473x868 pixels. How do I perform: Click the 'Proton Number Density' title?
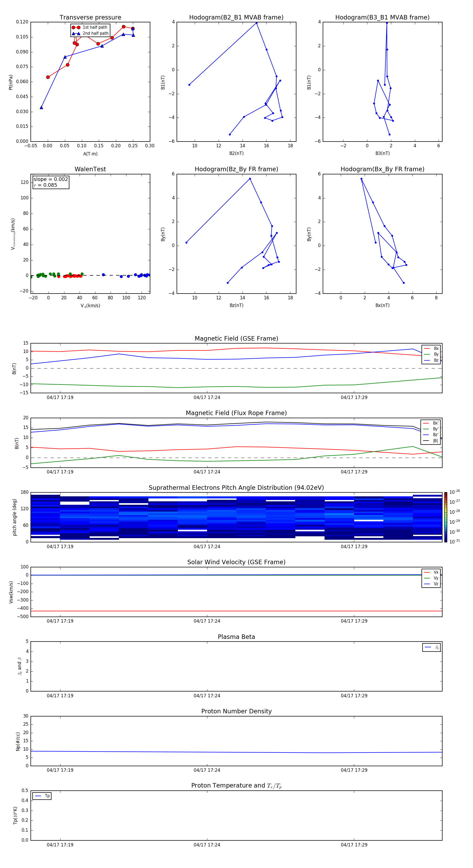[236, 712]
